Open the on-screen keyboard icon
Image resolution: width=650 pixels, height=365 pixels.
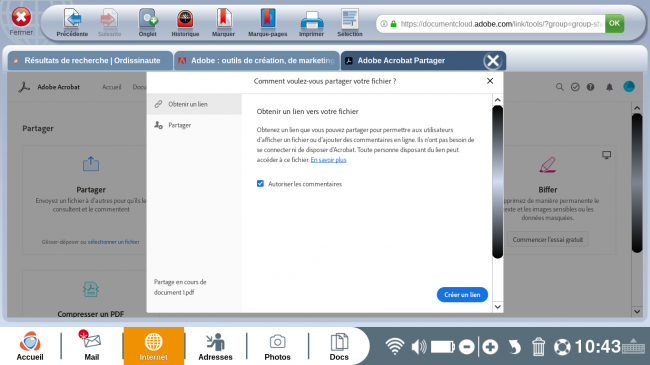633,346
